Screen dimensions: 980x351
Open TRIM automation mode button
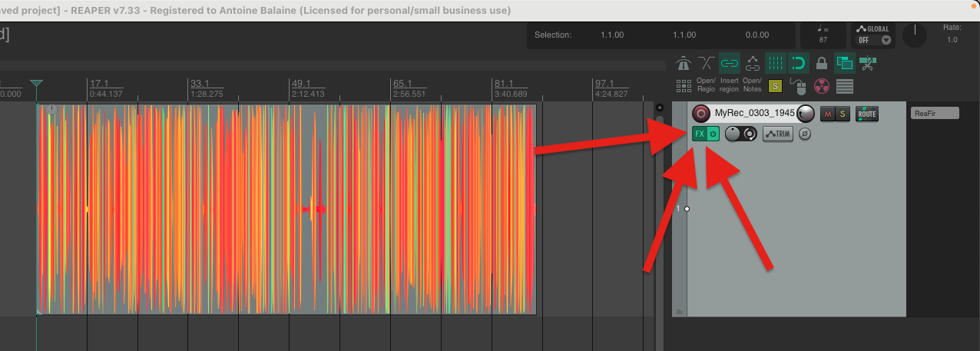coord(778,134)
